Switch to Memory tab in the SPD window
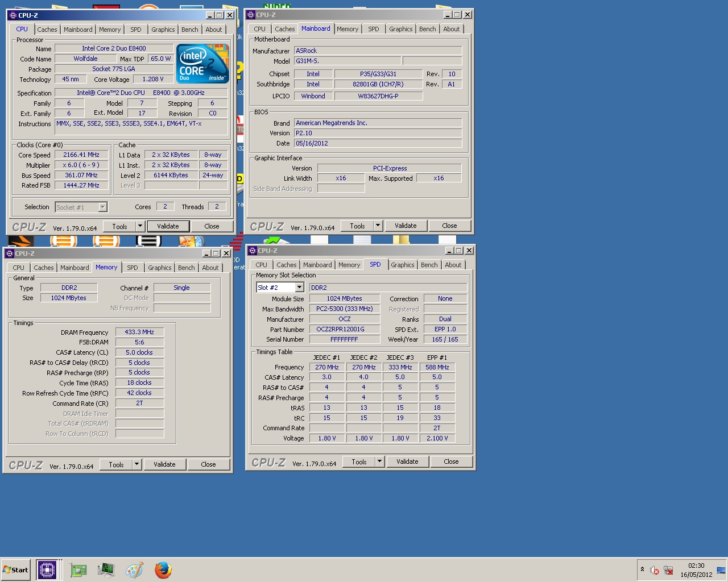The width and height of the screenshot is (728, 582). [x=349, y=265]
